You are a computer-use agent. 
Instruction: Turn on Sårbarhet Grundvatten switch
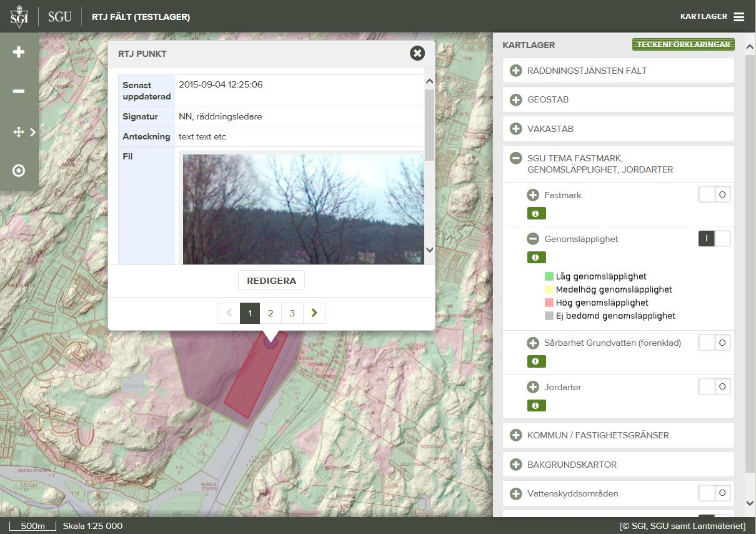click(714, 343)
